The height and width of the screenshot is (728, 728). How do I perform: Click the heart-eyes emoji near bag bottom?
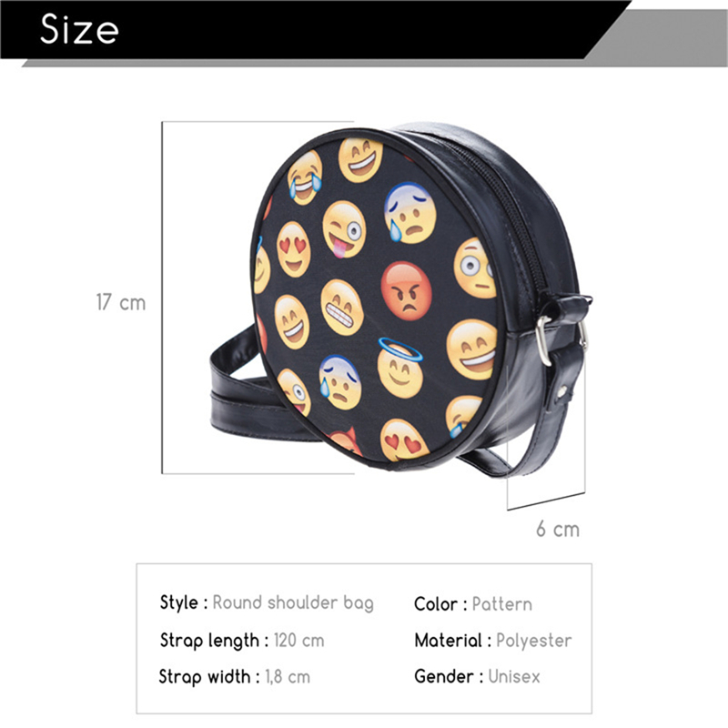pyautogui.click(x=404, y=440)
